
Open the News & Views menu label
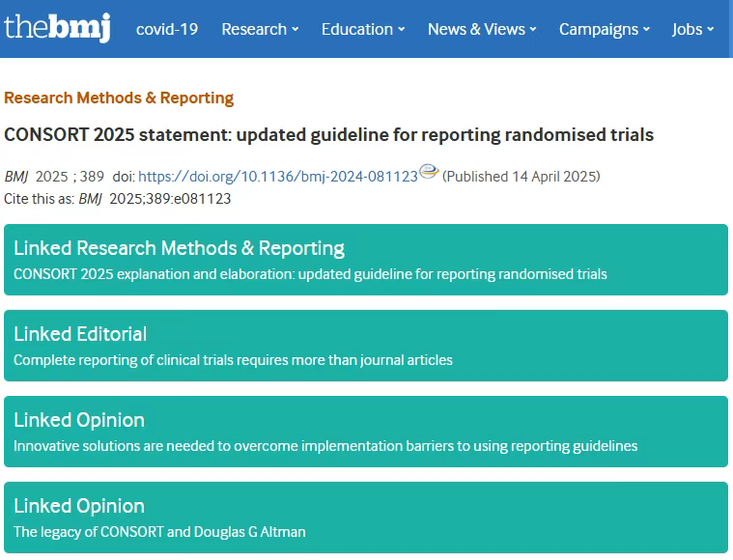pos(476,29)
